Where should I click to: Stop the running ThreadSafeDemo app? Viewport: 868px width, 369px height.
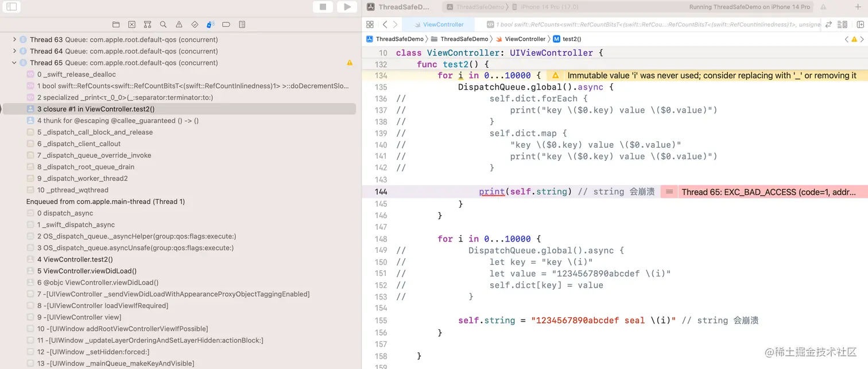[x=323, y=7]
